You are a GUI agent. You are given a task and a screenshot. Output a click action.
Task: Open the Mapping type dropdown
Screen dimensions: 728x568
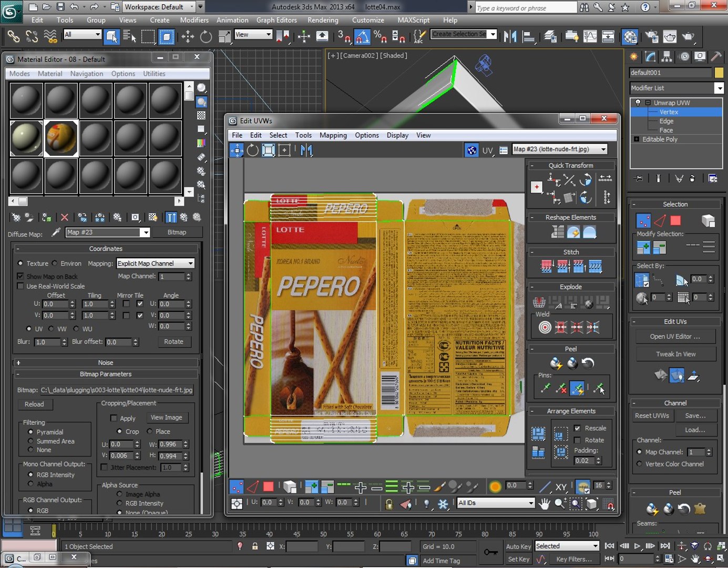(x=155, y=263)
